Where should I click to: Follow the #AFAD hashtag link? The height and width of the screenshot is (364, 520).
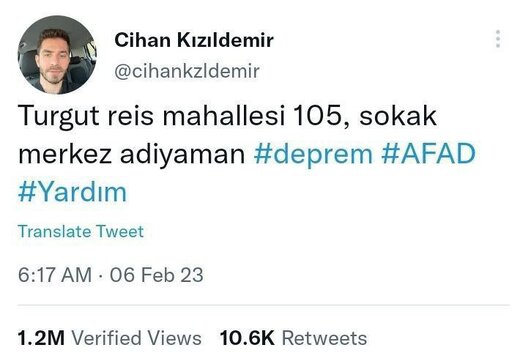point(428,153)
